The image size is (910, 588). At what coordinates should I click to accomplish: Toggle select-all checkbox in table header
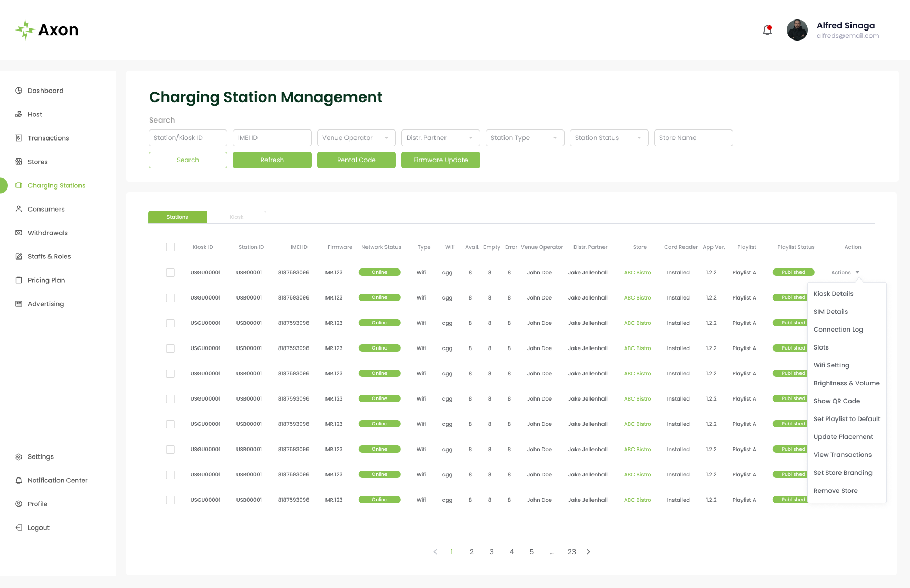(x=171, y=247)
